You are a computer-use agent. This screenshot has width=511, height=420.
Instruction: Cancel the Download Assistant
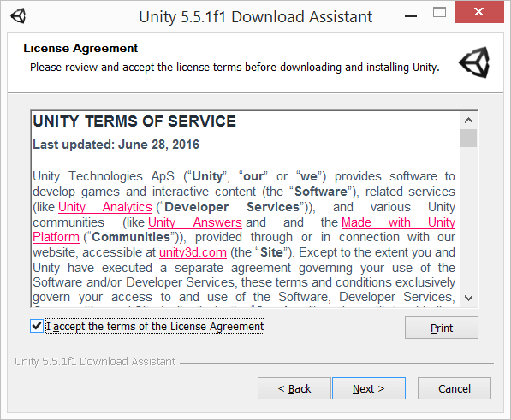point(455,388)
